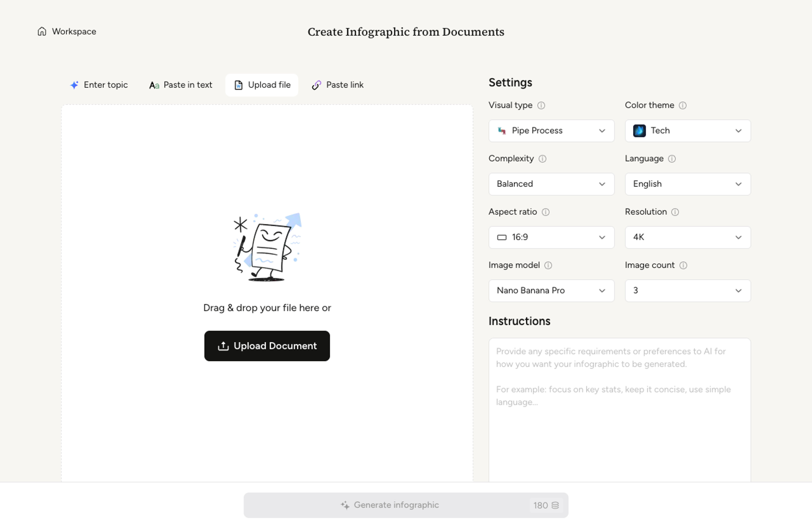This screenshot has width=812, height=528.
Task: Click the chain link icon beside Paste link
Action: (316, 85)
